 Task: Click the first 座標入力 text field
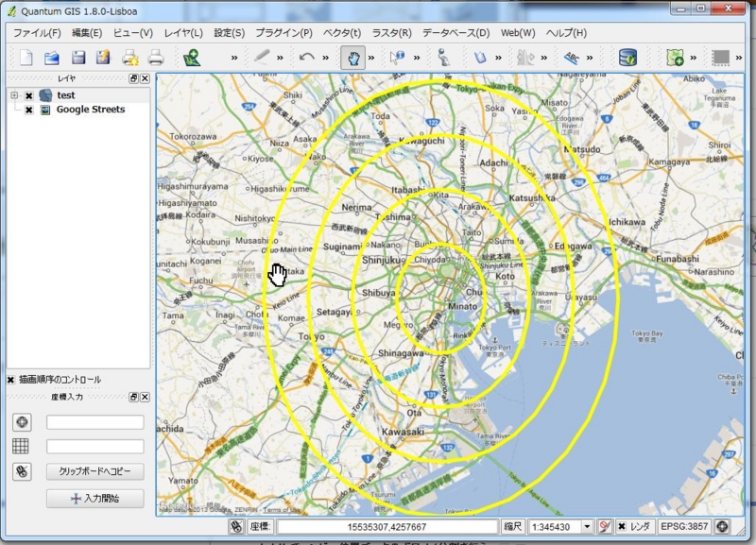pyautogui.click(x=95, y=422)
